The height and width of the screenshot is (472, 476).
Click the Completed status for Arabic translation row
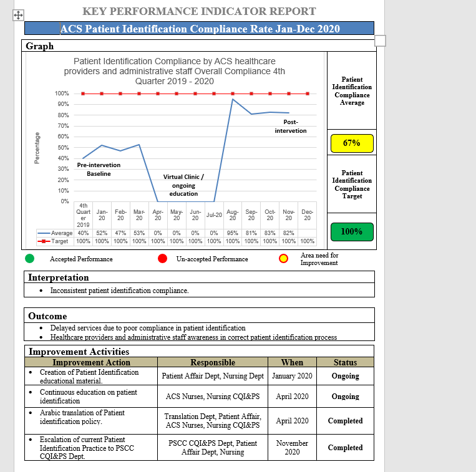[345, 421]
